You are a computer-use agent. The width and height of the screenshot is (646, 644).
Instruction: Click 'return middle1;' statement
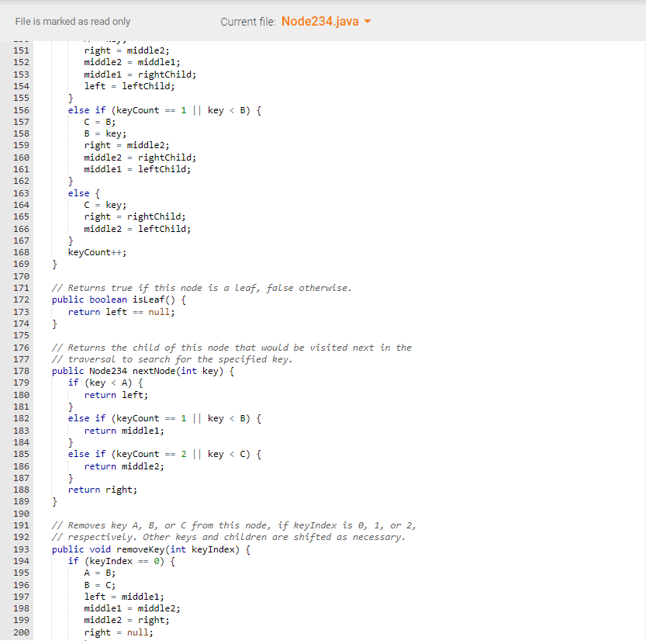124,431
